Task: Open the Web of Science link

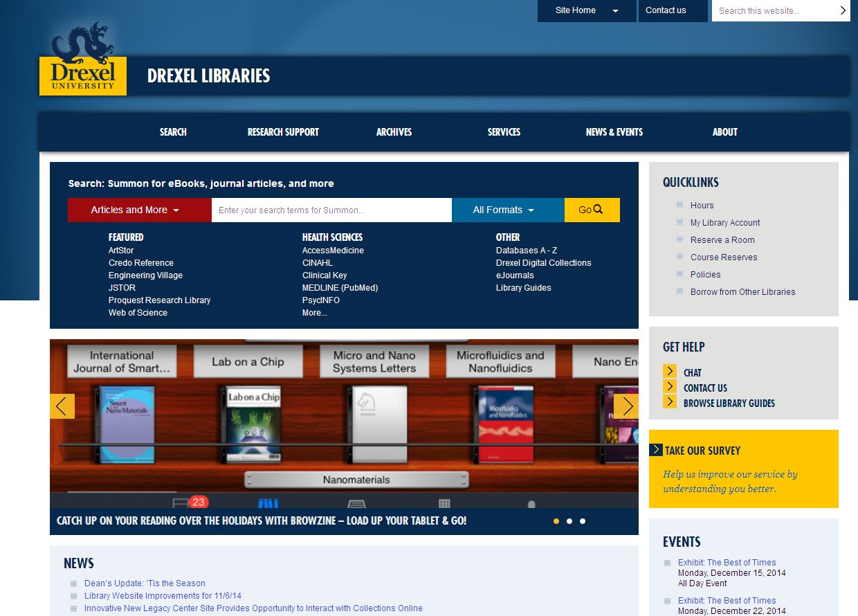Action: (x=138, y=313)
